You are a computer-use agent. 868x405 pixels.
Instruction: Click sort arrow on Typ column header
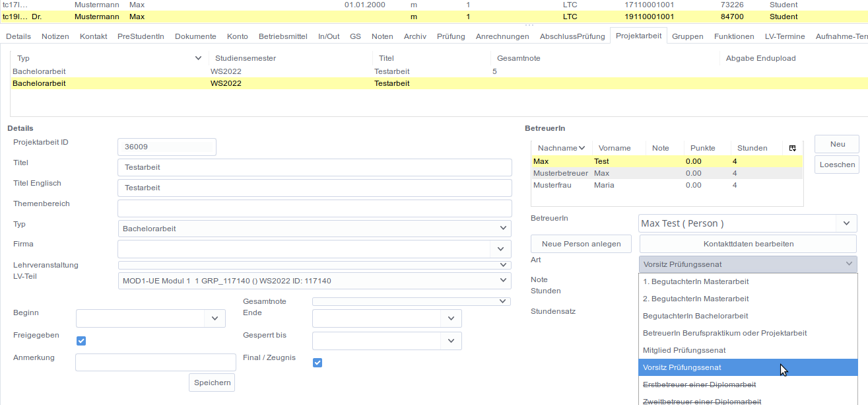click(x=198, y=58)
